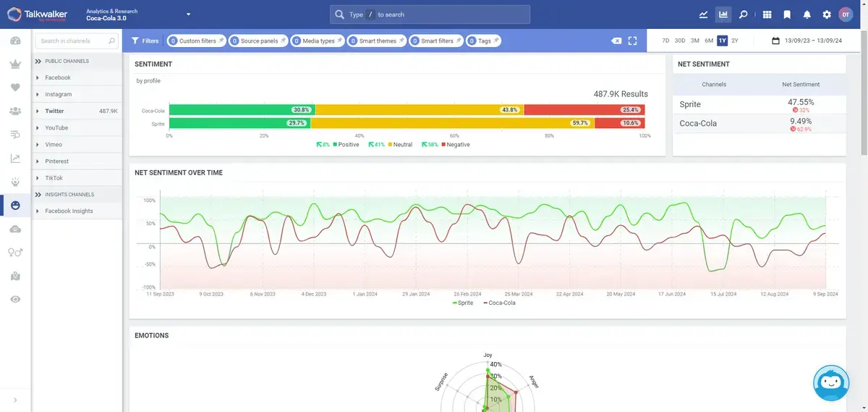Expand the left sidebar with the chevron
Screen dimensions: 868x412
coord(15,400)
